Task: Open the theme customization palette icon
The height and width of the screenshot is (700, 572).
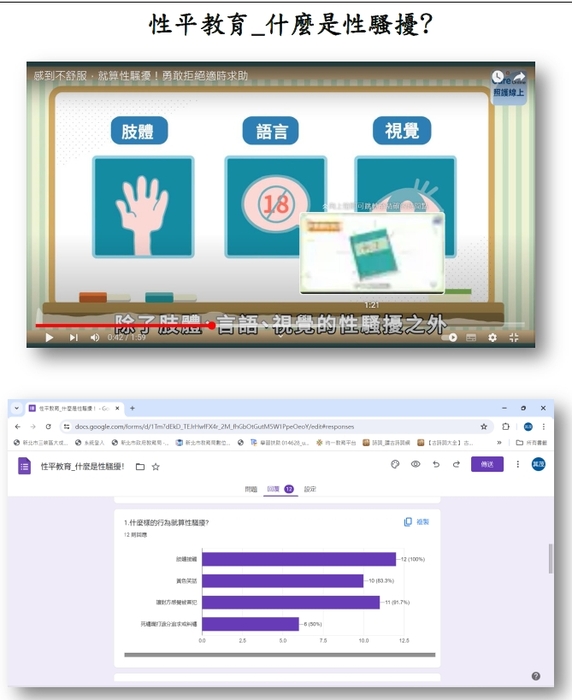Action: (x=395, y=464)
